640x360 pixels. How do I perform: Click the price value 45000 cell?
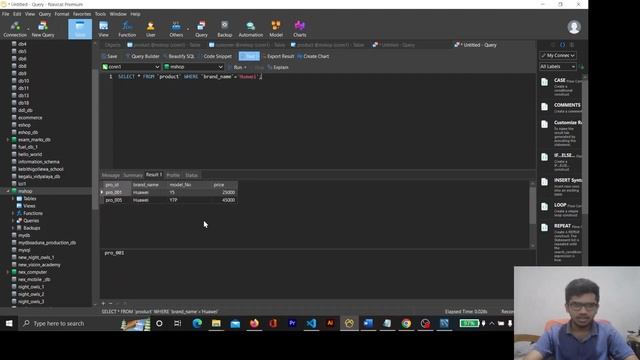click(224, 200)
